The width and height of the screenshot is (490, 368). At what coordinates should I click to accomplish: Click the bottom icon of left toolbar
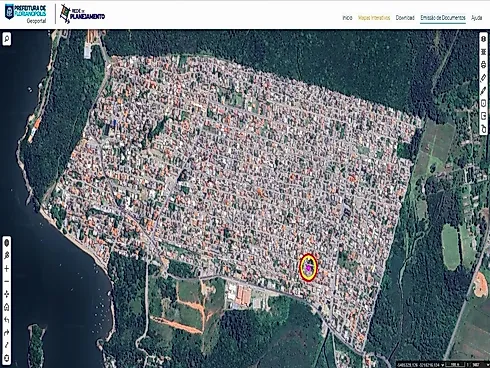pyautogui.click(x=7, y=358)
